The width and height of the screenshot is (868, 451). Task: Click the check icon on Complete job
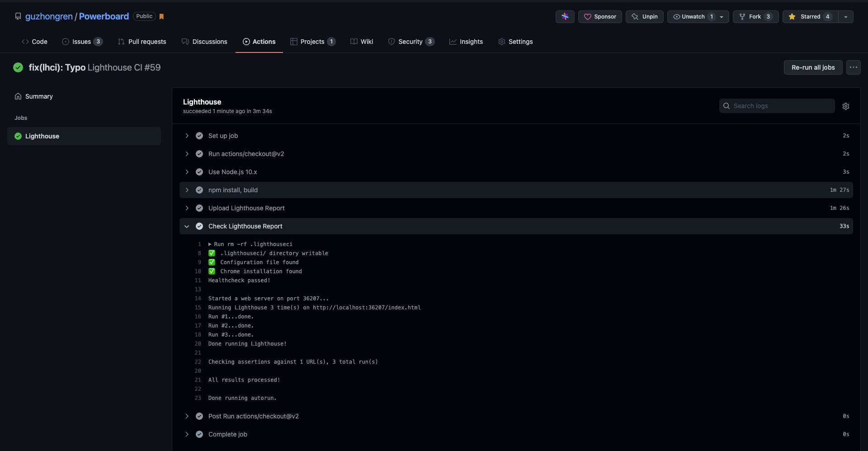click(199, 434)
